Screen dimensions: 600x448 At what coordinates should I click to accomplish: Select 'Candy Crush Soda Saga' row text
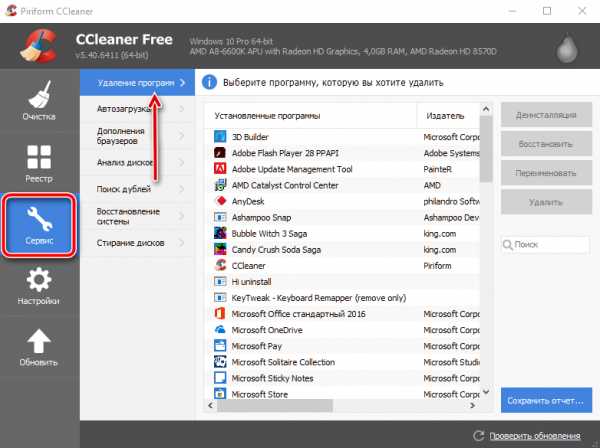(x=276, y=249)
